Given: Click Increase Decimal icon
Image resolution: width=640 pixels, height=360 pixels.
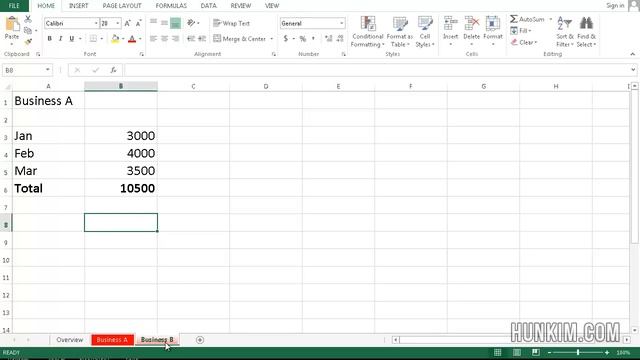Looking at the screenshot, I should (329, 39).
